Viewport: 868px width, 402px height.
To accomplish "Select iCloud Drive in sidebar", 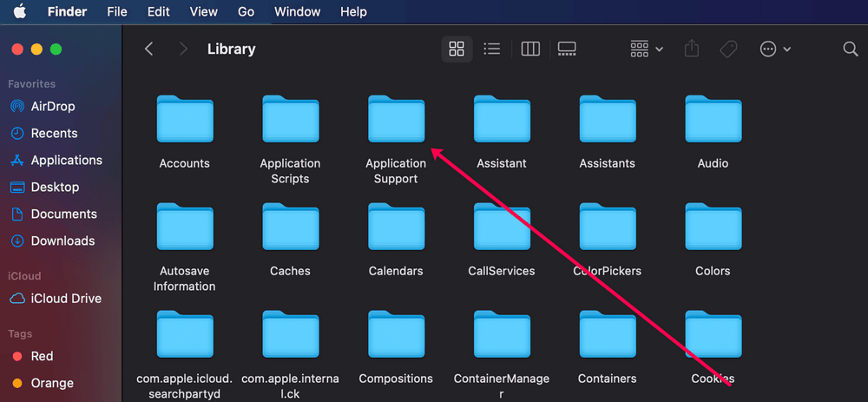I will pyautogui.click(x=66, y=298).
